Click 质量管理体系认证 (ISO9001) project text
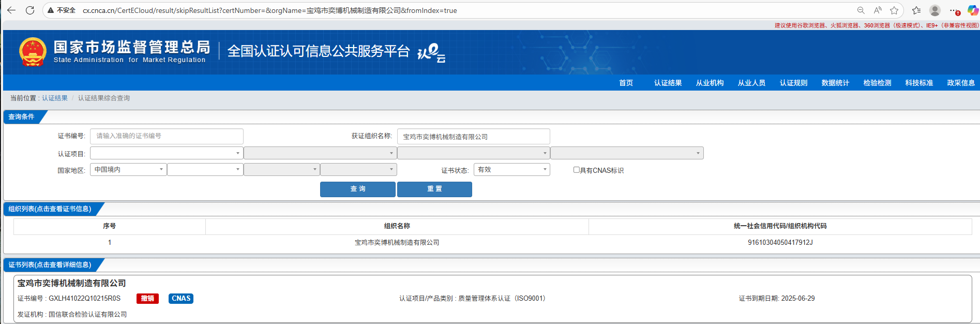 (x=503, y=299)
